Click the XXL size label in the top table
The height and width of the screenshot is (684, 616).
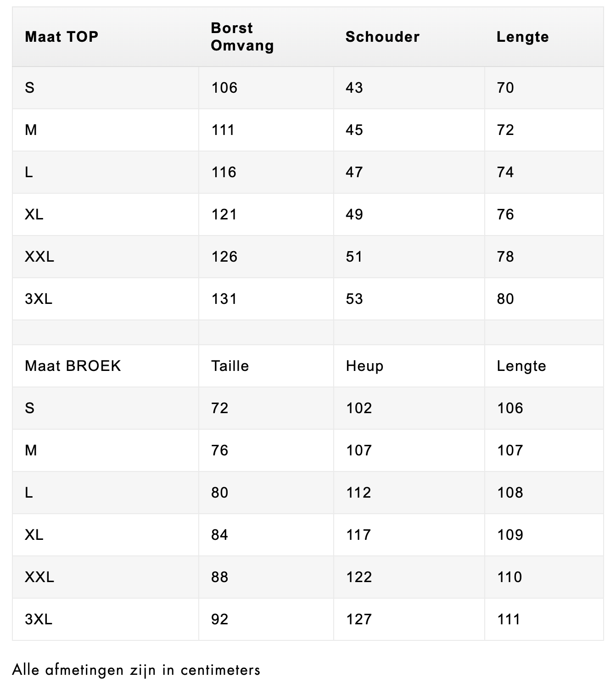click(x=39, y=257)
